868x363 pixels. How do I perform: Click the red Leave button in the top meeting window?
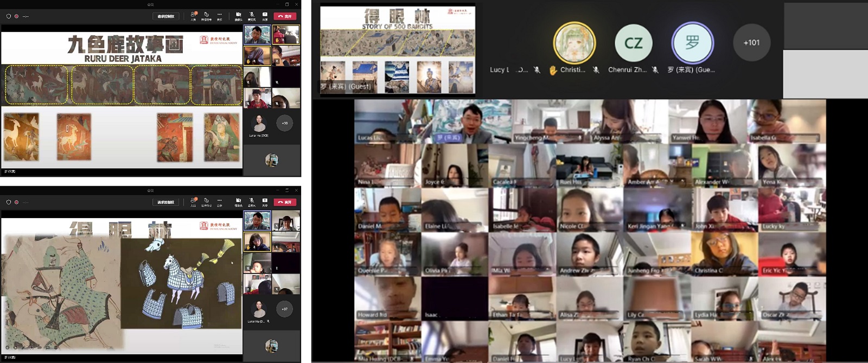coord(285,16)
